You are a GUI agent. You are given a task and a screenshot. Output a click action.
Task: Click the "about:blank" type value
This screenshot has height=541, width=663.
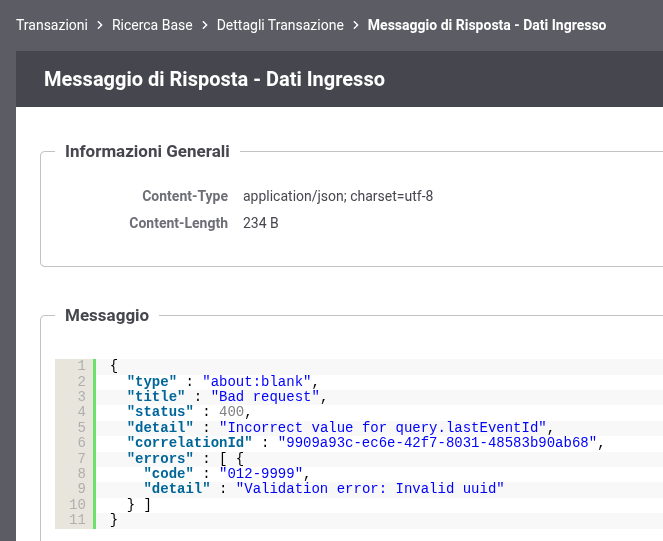point(259,381)
